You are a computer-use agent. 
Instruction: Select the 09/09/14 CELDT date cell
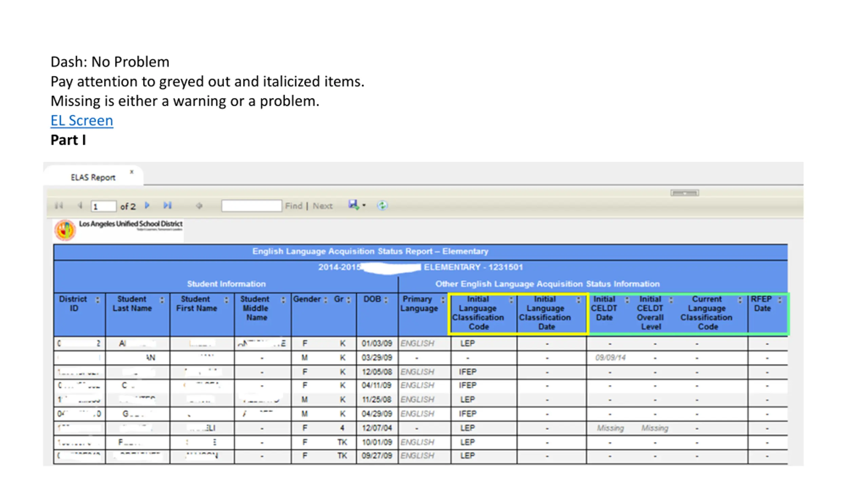(610, 358)
